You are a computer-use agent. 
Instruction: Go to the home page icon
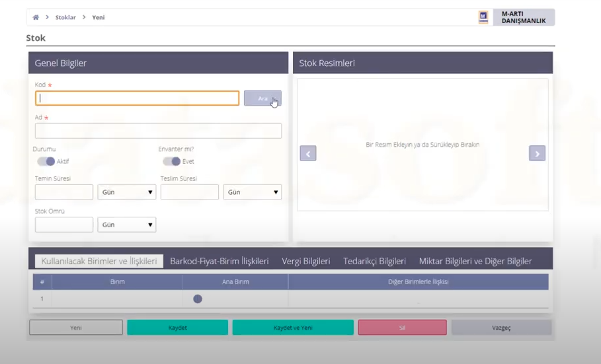(x=36, y=17)
